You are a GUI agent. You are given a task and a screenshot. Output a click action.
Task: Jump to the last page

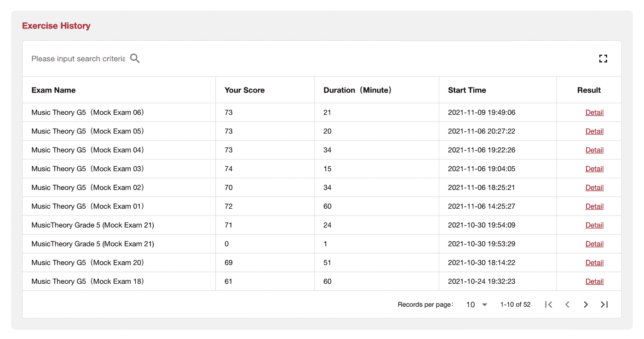click(604, 304)
